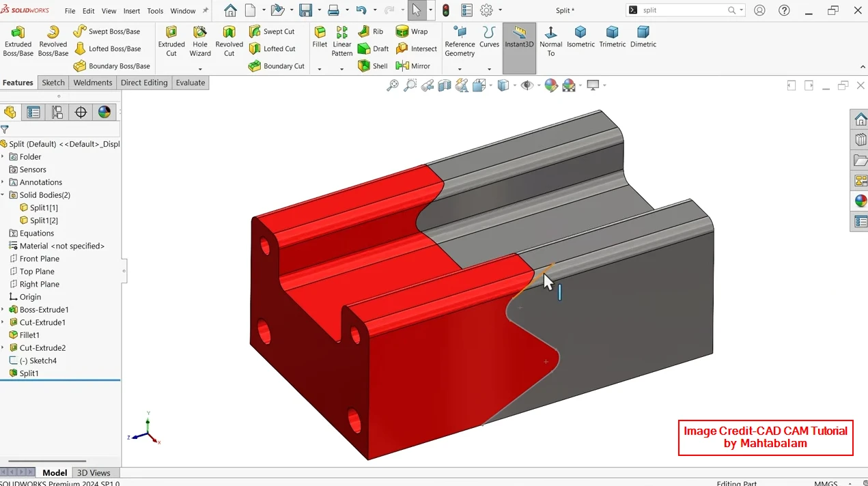
Task: Switch to the Direct Editing tab
Action: click(x=144, y=83)
